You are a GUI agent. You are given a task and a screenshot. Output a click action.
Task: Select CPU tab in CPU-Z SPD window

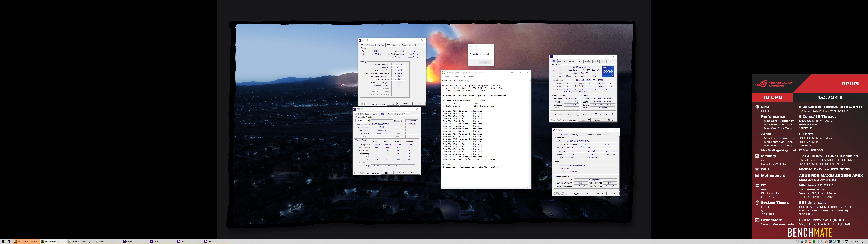[357, 114]
